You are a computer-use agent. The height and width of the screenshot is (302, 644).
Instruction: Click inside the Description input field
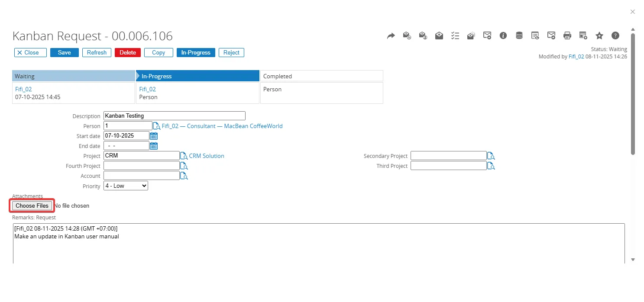(173, 116)
